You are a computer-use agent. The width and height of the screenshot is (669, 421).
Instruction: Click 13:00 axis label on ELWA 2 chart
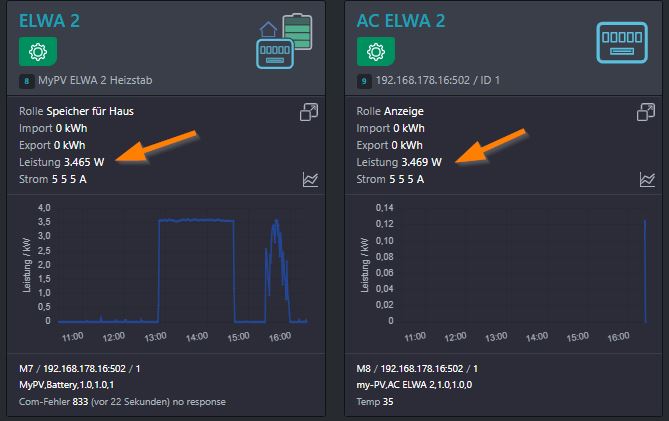(x=155, y=337)
